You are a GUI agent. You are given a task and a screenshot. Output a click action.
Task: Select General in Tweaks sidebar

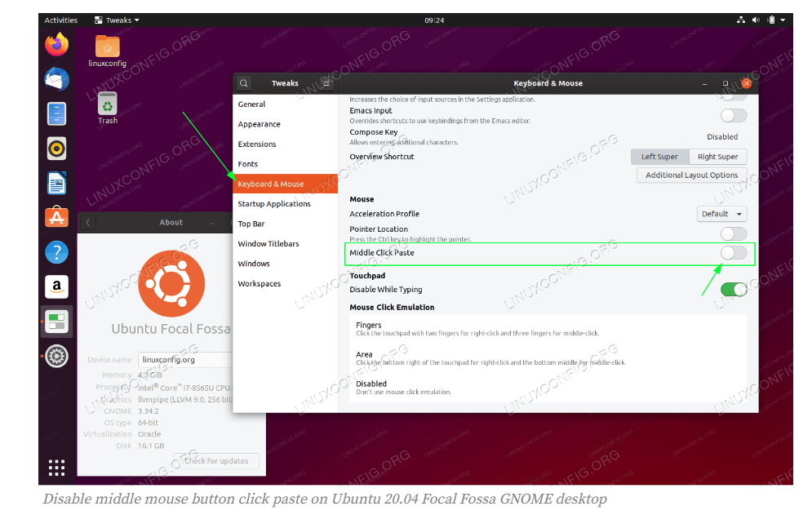pos(286,104)
